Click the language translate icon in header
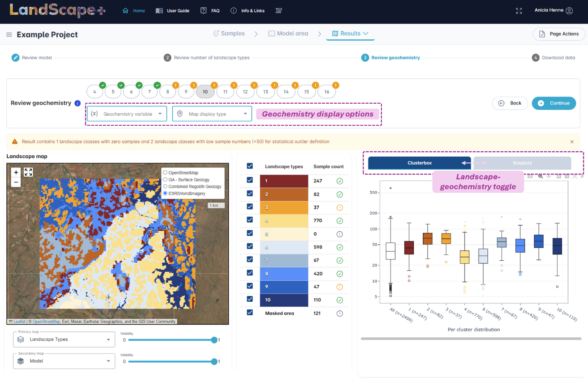 coord(279,11)
